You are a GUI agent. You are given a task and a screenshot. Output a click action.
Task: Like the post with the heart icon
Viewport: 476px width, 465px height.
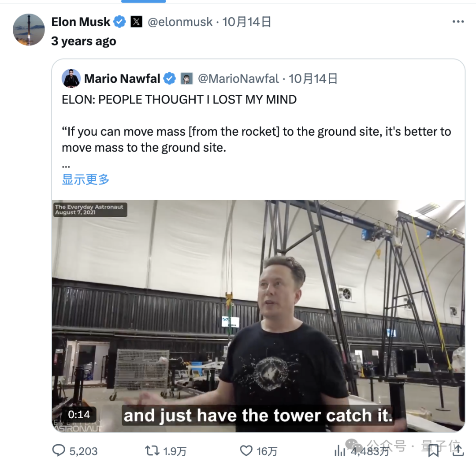click(246, 451)
